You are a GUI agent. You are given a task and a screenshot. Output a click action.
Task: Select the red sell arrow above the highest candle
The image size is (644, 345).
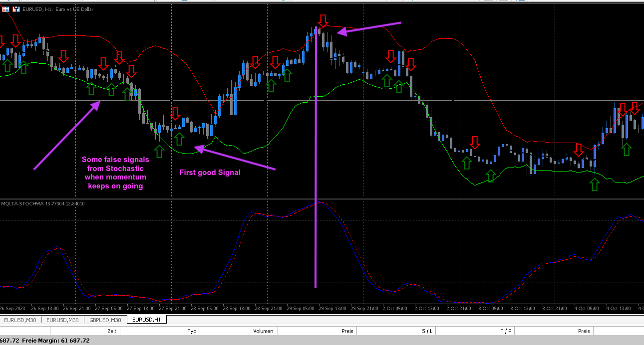[x=323, y=21]
